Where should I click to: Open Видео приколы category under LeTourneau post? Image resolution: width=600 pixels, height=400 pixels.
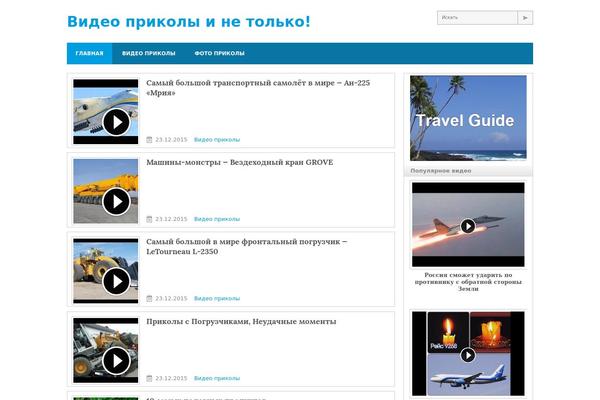coord(217,299)
